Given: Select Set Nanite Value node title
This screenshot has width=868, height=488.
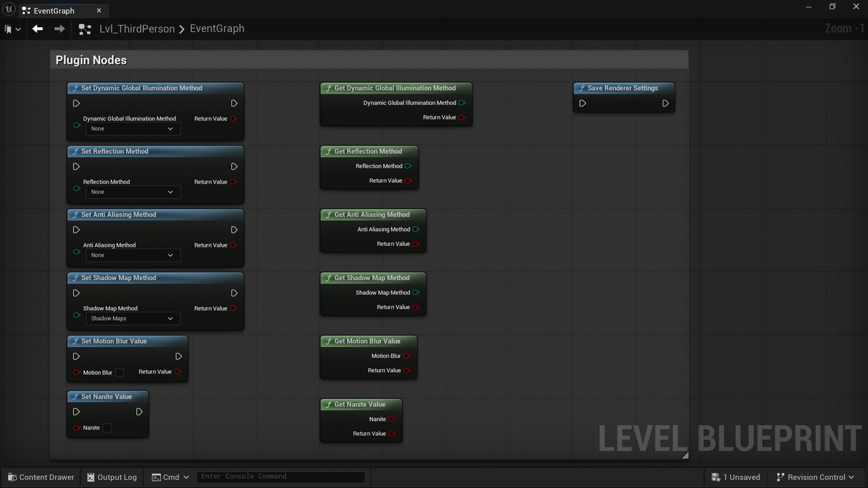Looking at the screenshot, I should pos(107,396).
